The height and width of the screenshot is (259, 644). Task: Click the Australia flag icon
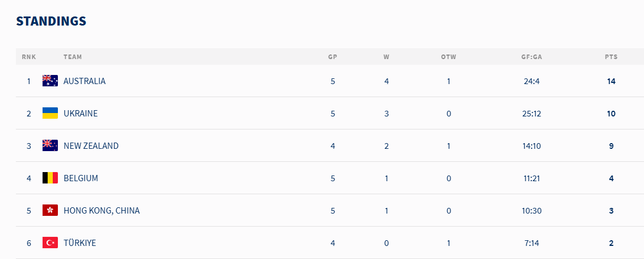click(50, 81)
